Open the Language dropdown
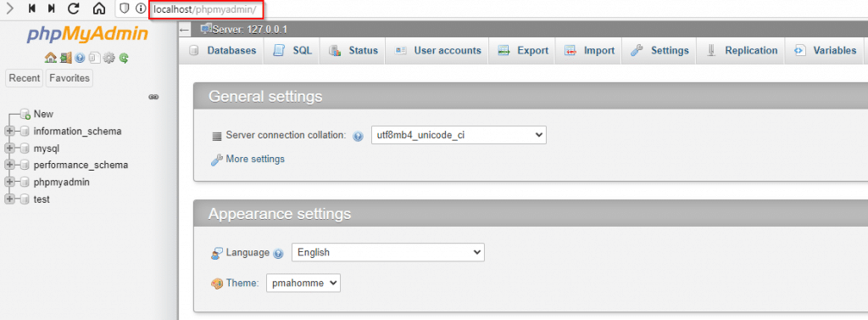 point(388,252)
